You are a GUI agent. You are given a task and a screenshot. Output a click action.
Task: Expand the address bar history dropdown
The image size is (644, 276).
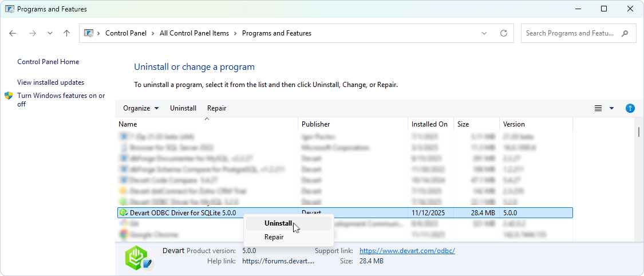coord(484,33)
